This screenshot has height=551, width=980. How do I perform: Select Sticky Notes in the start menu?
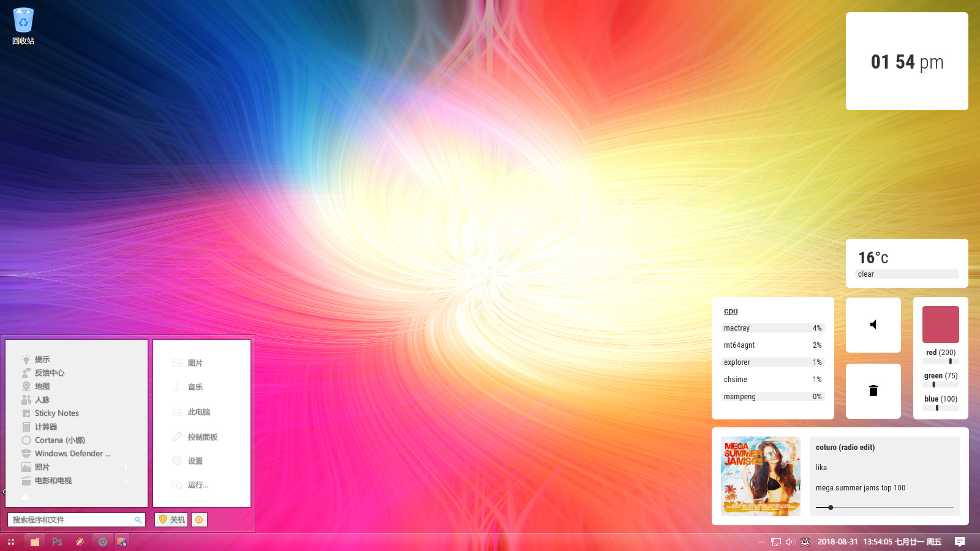(x=56, y=413)
